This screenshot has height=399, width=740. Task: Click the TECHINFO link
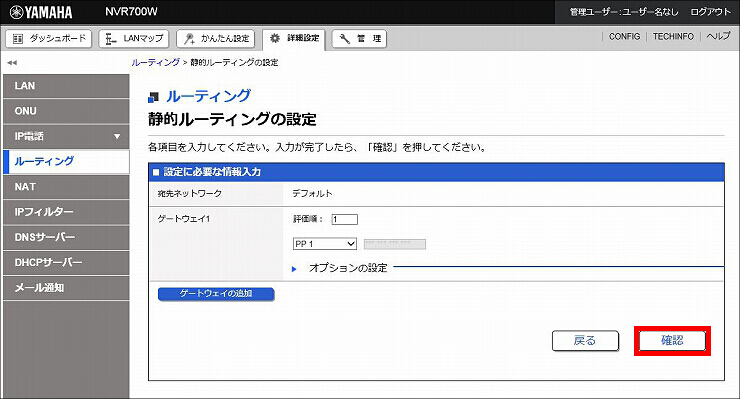pyautogui.click(x=673, y=36)
